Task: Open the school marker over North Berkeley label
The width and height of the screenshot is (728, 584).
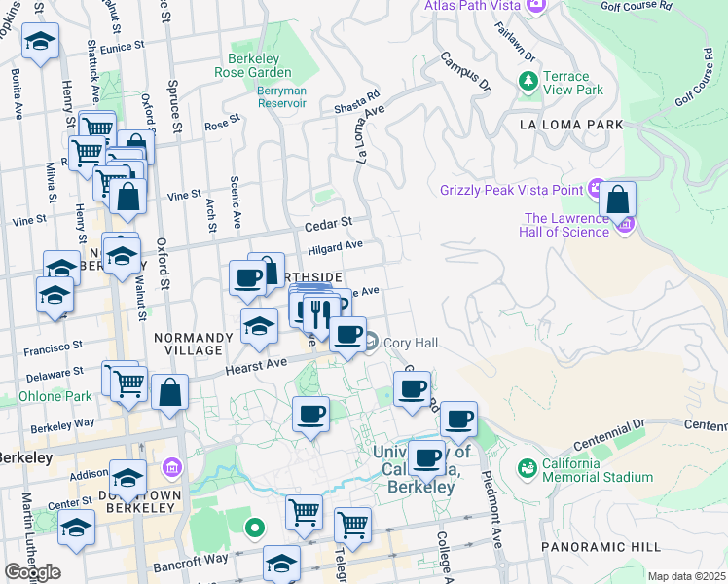Action: [122, 257]
